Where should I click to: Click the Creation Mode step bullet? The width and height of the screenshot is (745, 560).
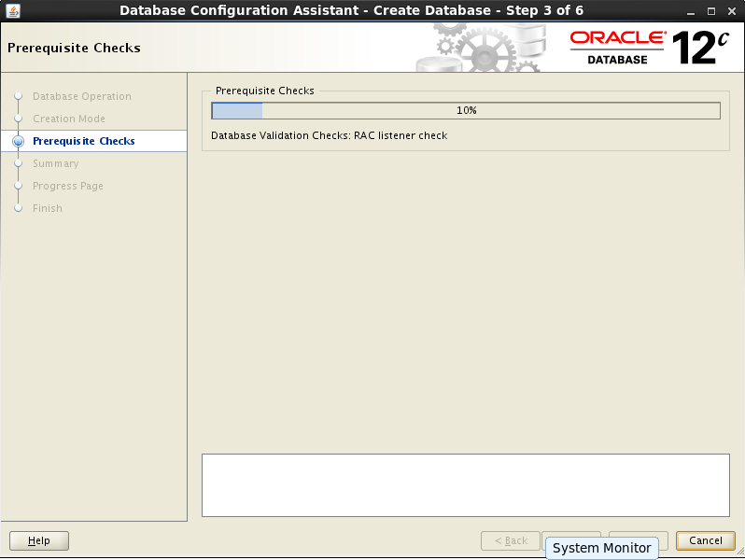tap(18, 119)
